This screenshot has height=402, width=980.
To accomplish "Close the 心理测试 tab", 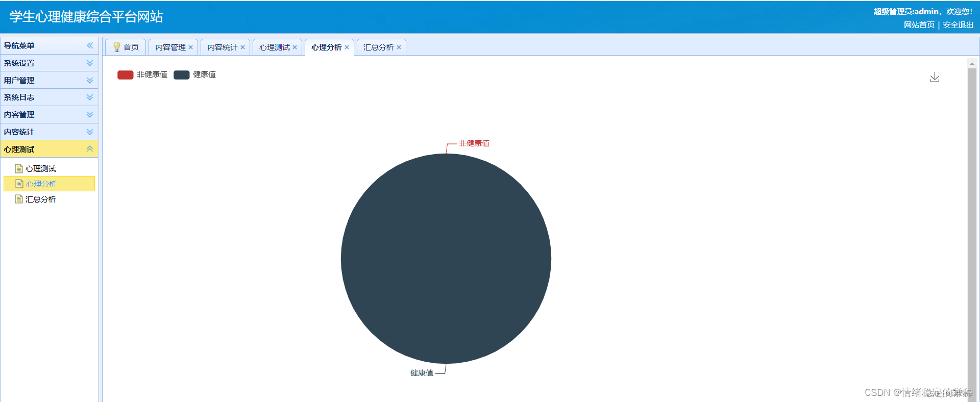I will coord(295,47).
